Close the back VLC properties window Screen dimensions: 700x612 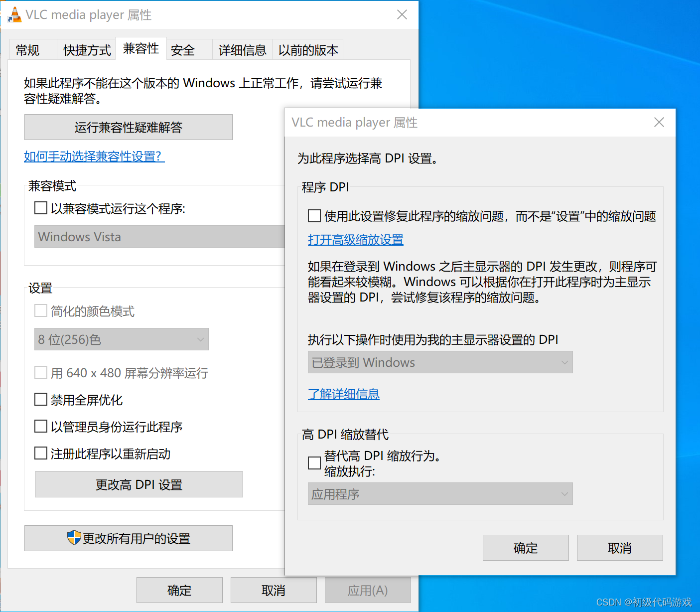tap(402, 14)
